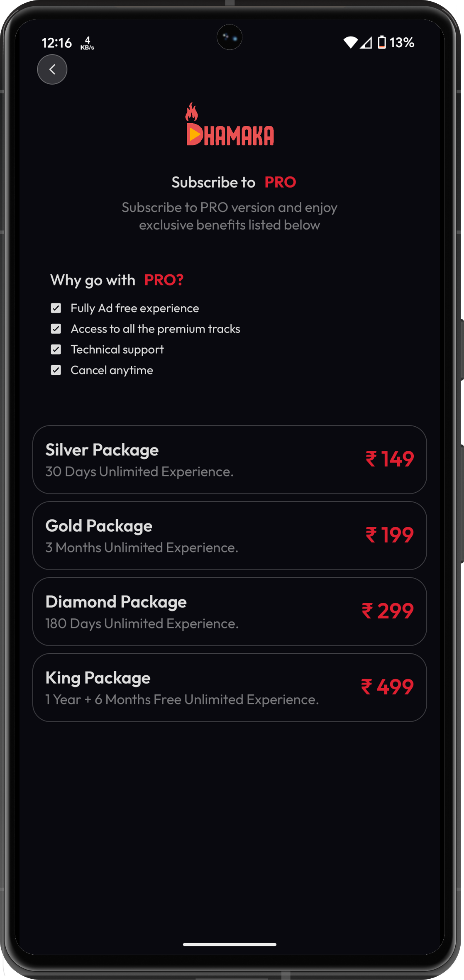Tap the Wi-Fi status icon

click(350, 42)
